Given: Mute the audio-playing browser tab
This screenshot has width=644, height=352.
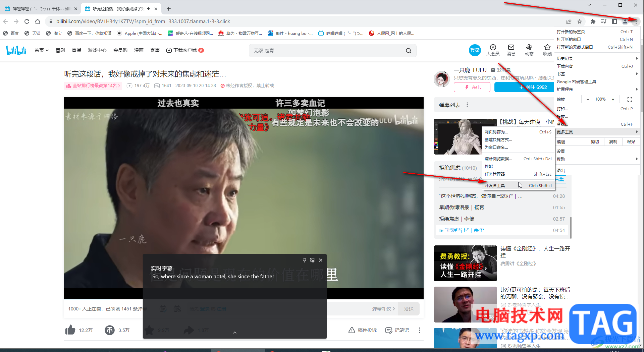Looking at the screenshot, I should coord(149,9).
